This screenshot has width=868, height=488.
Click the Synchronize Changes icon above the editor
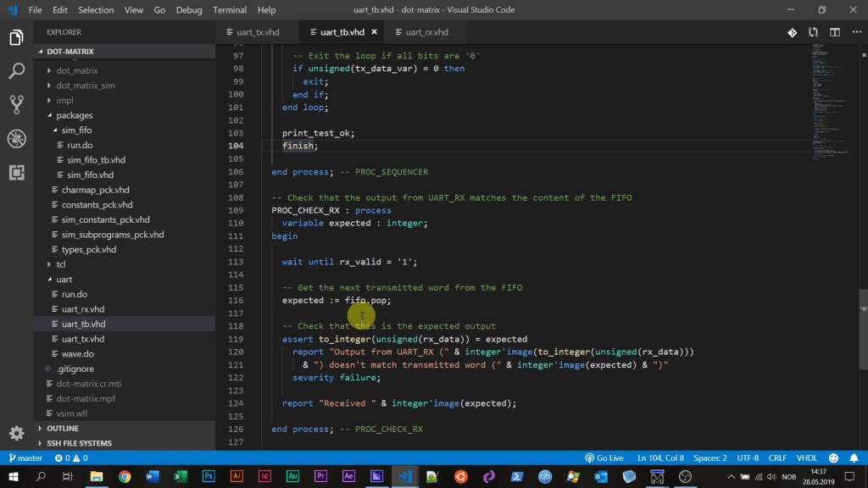[x=812, y=32]
